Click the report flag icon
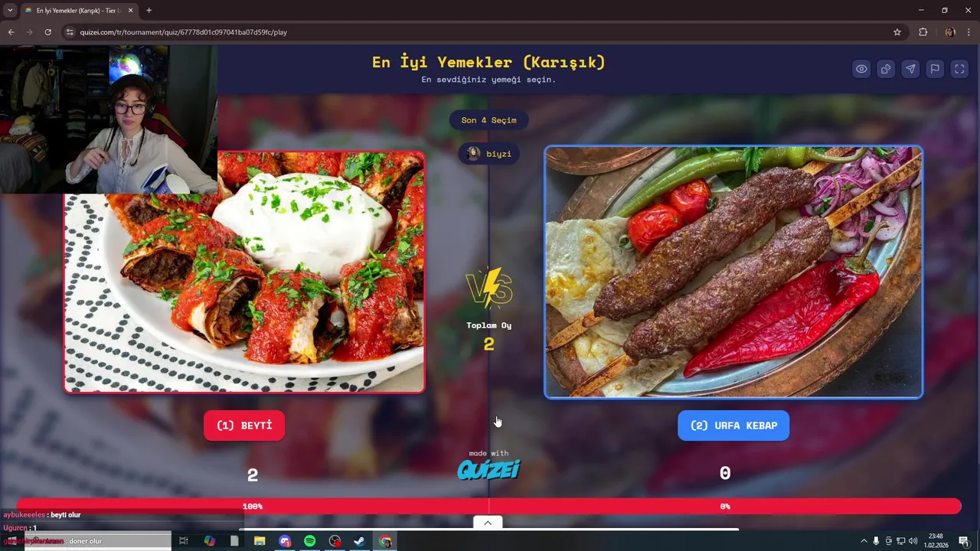The height and width of the screenshot is (551, 980). click(x=935, y=69)
